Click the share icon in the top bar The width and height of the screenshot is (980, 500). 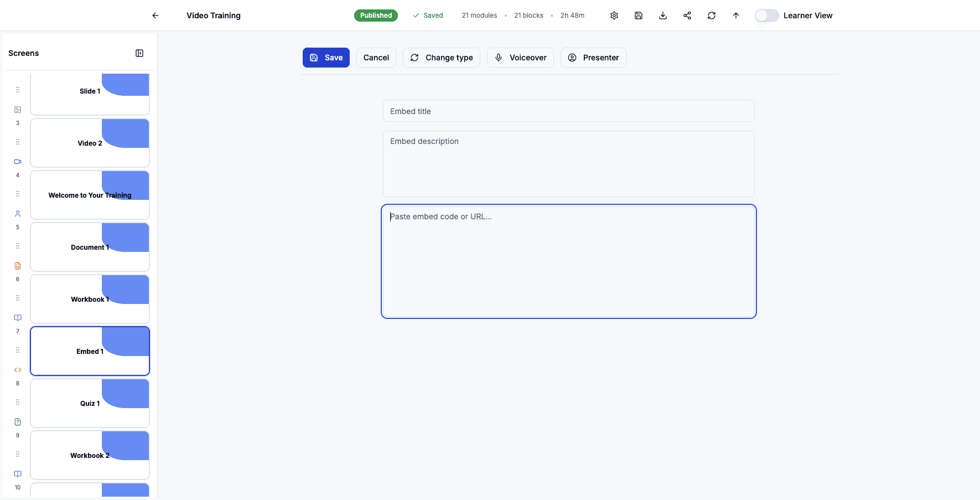tap(687, 16)
